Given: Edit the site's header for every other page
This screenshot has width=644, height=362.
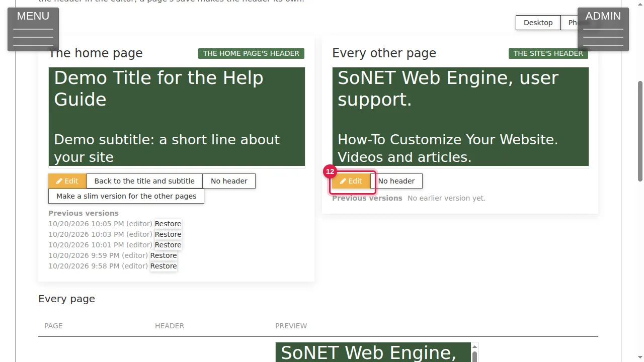Looking at the screenshot, I should click(x=351, y=181).
